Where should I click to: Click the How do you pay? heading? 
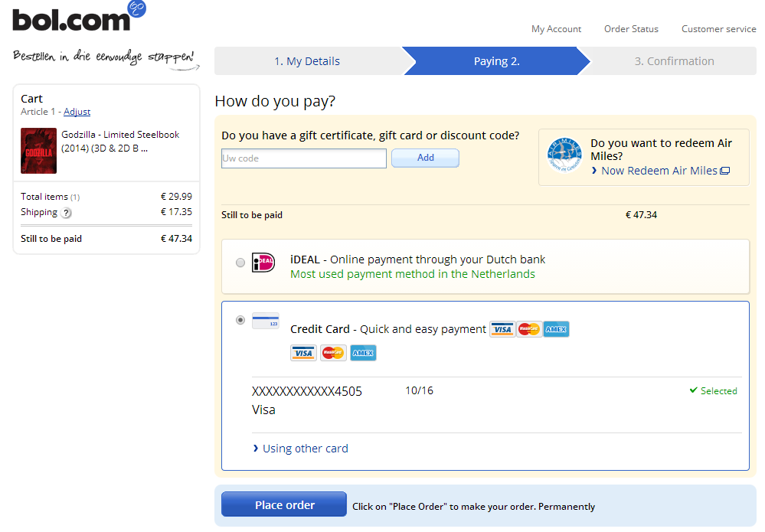275,102
